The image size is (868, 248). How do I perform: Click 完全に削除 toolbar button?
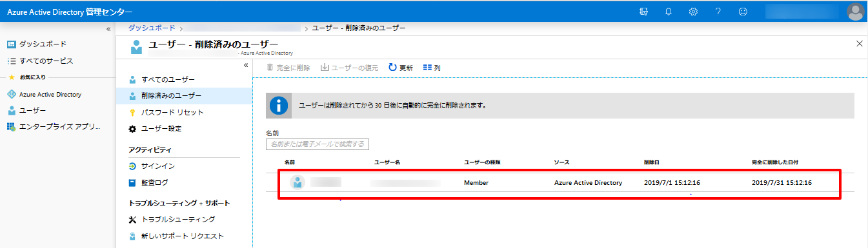tap(288, 68)
